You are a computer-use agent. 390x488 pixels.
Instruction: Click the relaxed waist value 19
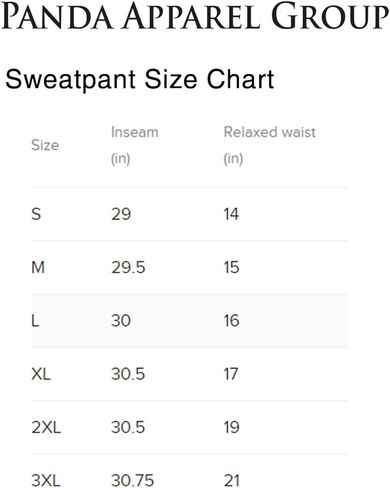tap(232, 427)
